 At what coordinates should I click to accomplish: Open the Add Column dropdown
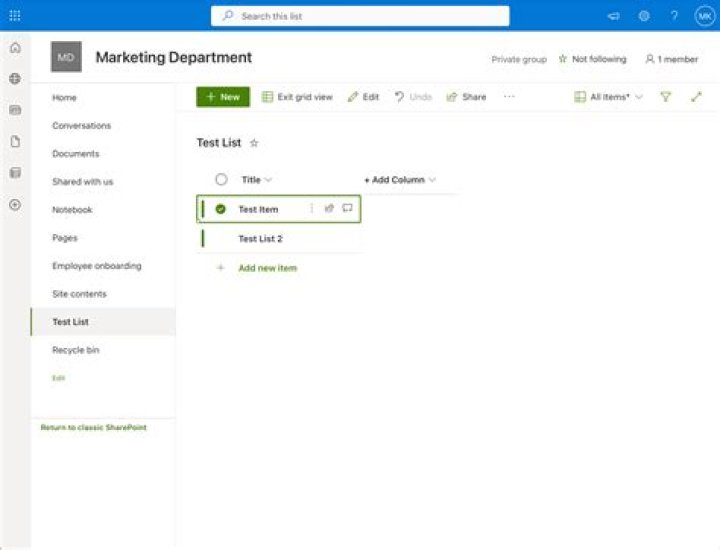[x=399, y=180]
